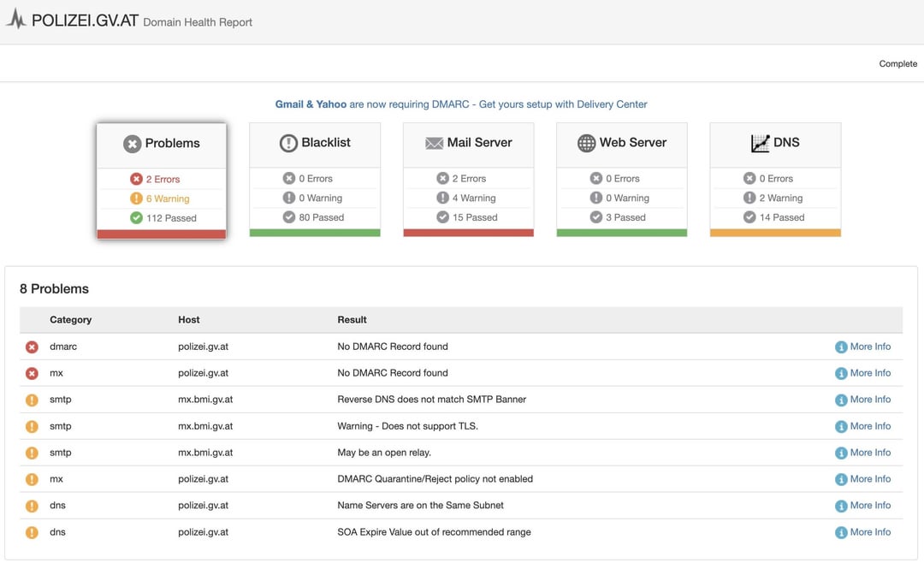Open More Info for Same Subnet warning
Viewport: 924px width, 569px height.
870,506
